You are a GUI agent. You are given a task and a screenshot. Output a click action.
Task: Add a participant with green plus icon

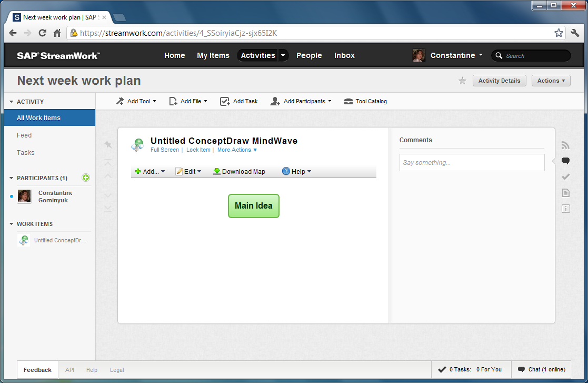85,178
